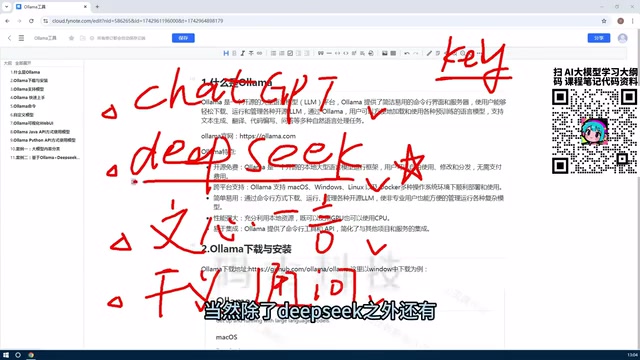Screen dimensions: 640x360
Task: Open Cortana search circle on taskbar
Action: click(x=18, y=355)
